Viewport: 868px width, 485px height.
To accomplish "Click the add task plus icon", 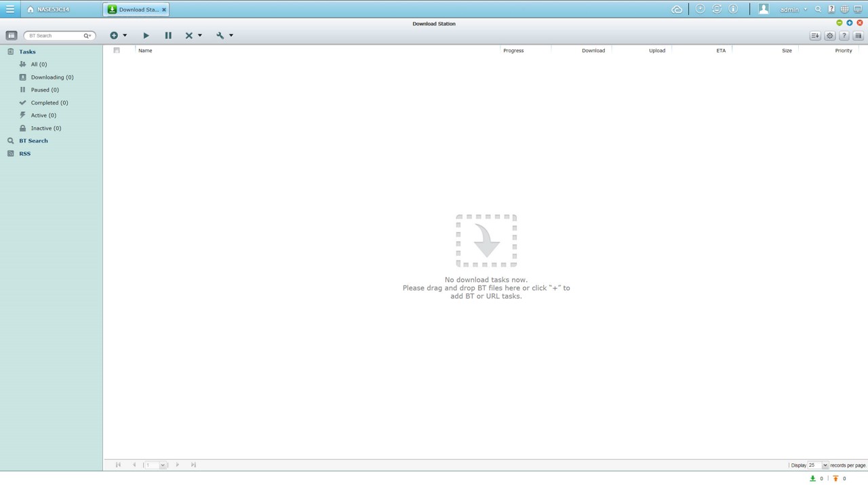I will pos(114,35).
